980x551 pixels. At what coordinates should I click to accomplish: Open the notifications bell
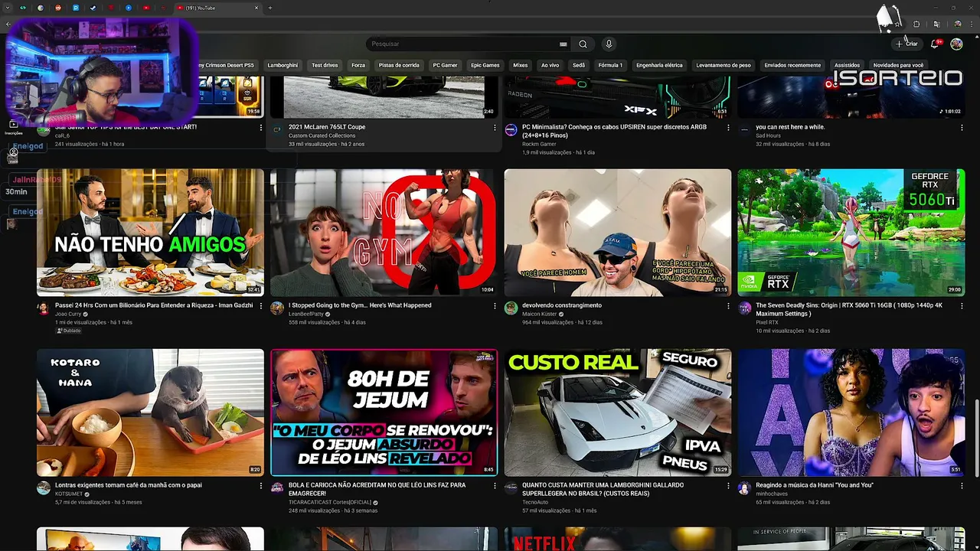(935, 44)
